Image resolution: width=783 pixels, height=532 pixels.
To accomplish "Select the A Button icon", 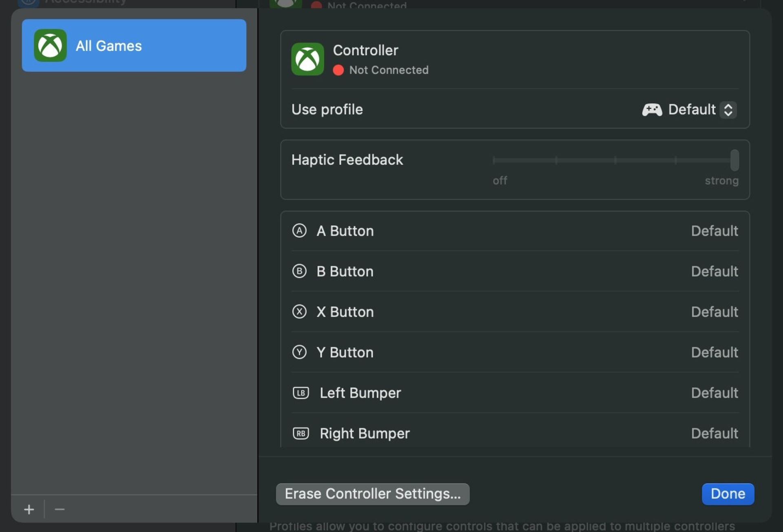I will (x=299, y=230).
